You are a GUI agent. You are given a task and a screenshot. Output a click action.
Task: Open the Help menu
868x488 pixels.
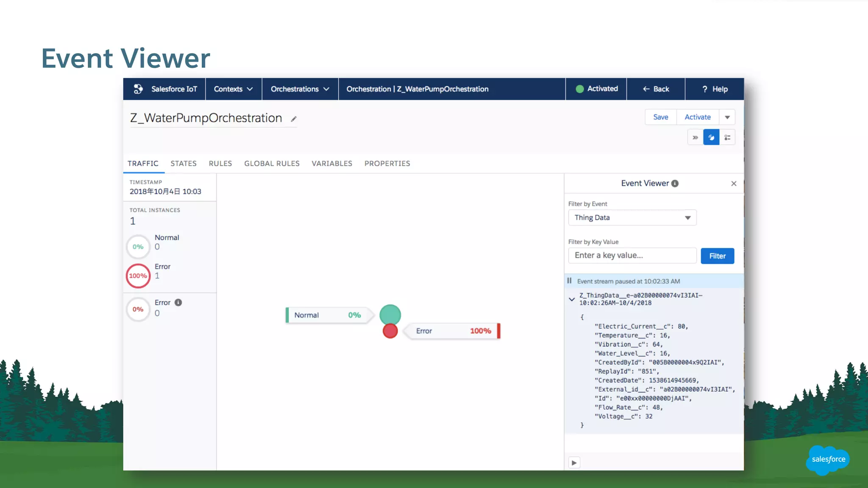click(715, 89)
